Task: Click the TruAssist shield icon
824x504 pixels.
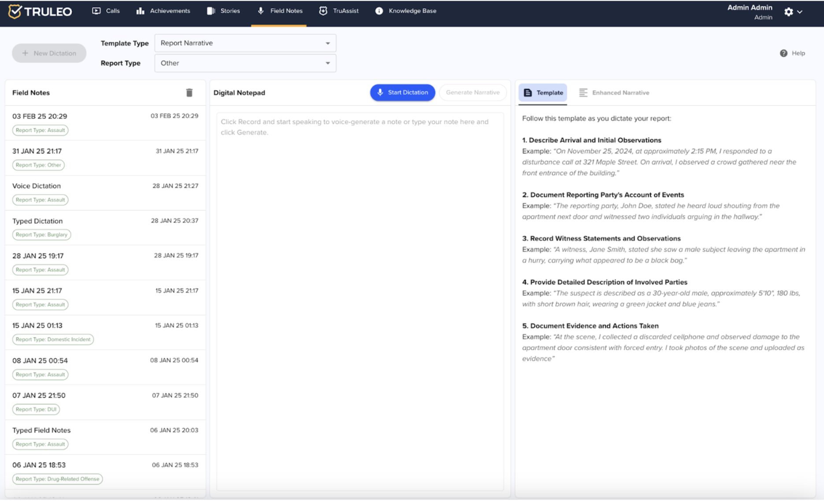Action: click(x=323, y=11)
